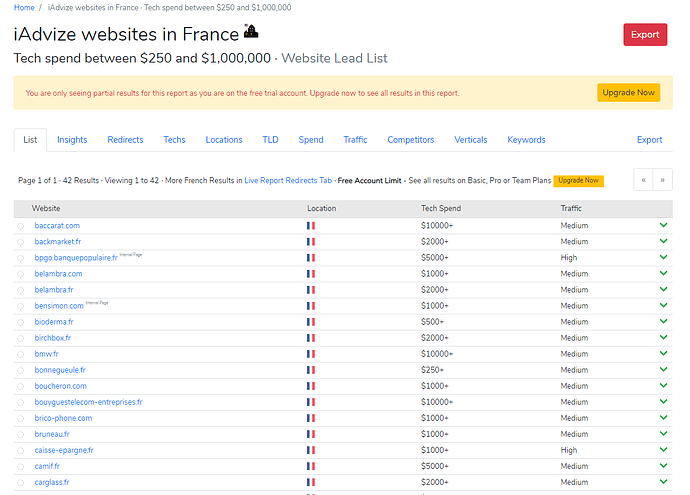The height and width of the screenshot is (495, 690).
Task: Click the Tech Spend column header
Action: click(440, 209)
